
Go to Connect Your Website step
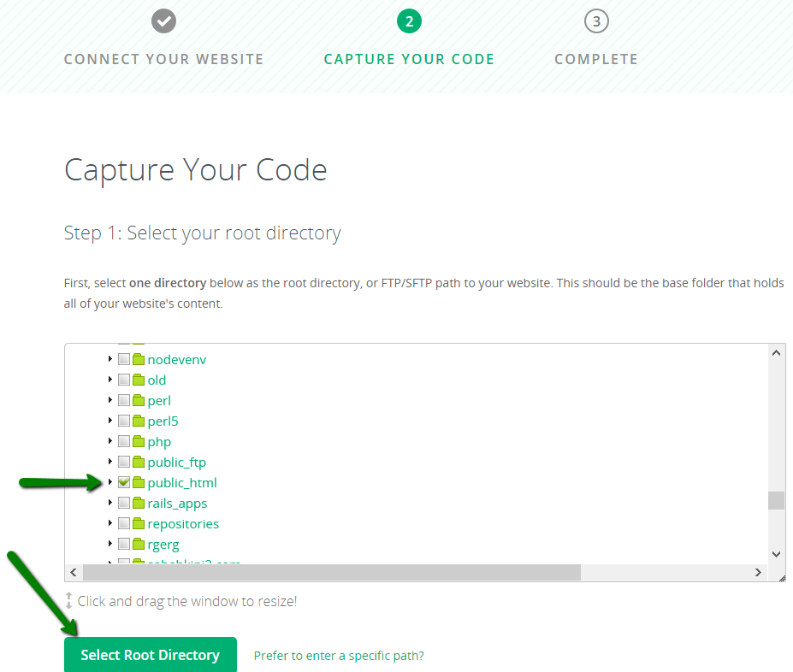coord(164,59)
